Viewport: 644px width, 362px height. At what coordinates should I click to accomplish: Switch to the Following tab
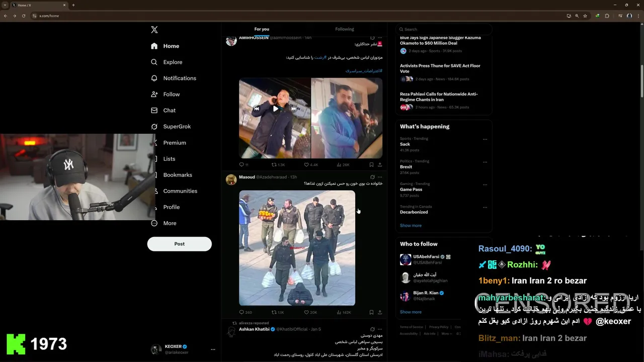point(345,29)
